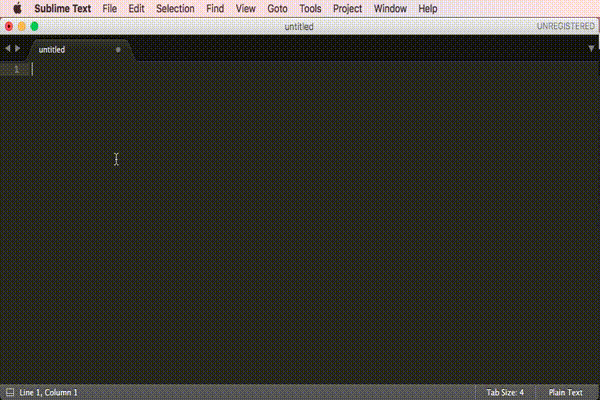This screenshot has width=600, height=400.
Task: Close the window with the red button
Action: pos(9,26)
